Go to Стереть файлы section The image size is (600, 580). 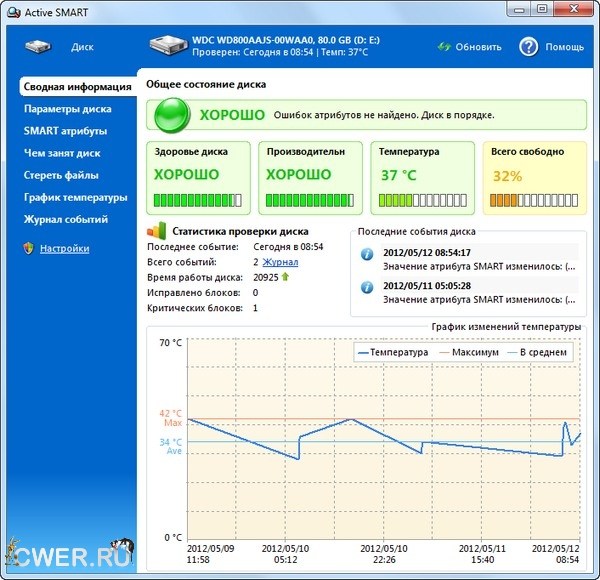coord(62,175)
